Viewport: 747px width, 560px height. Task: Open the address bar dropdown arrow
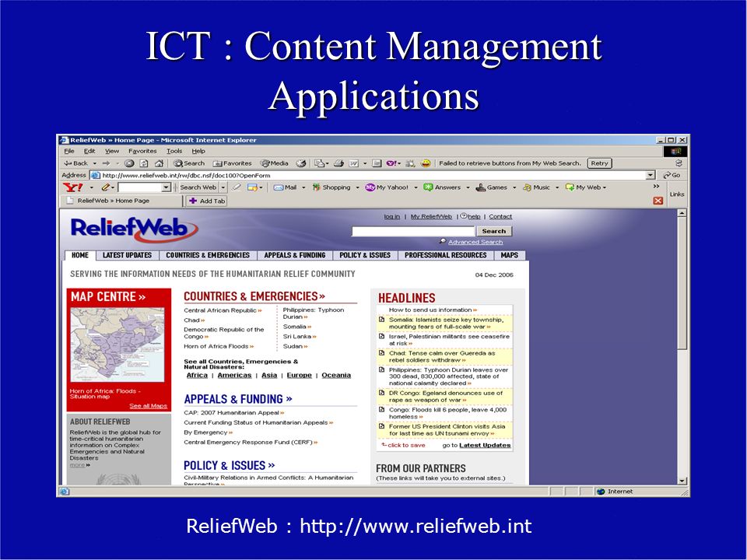[x=651, y=175]
